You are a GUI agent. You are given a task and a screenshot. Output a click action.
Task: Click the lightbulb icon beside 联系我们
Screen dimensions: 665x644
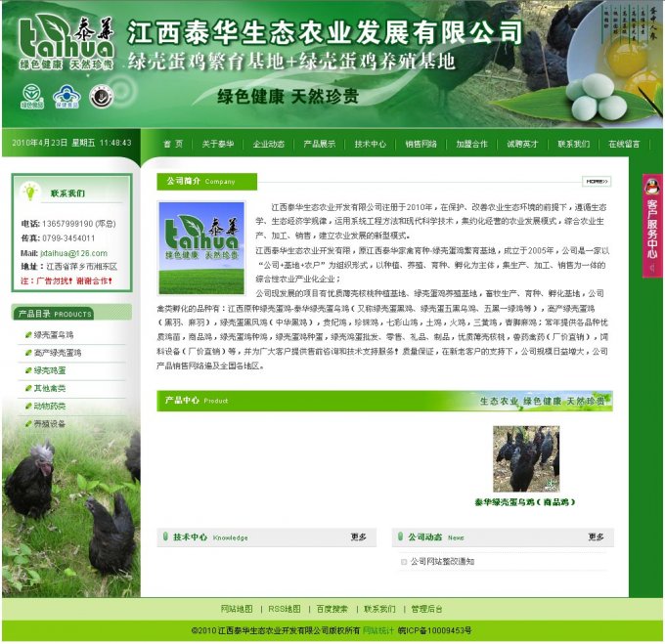tap(30, 193)
